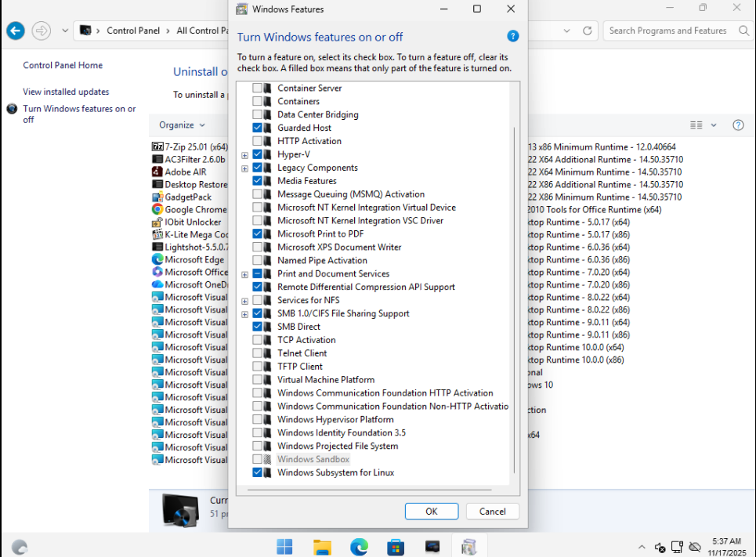Viewport: 756px width, 557px height.
Task: Select the 7-Zip 25.01 program icon
Action: point(157,147)
